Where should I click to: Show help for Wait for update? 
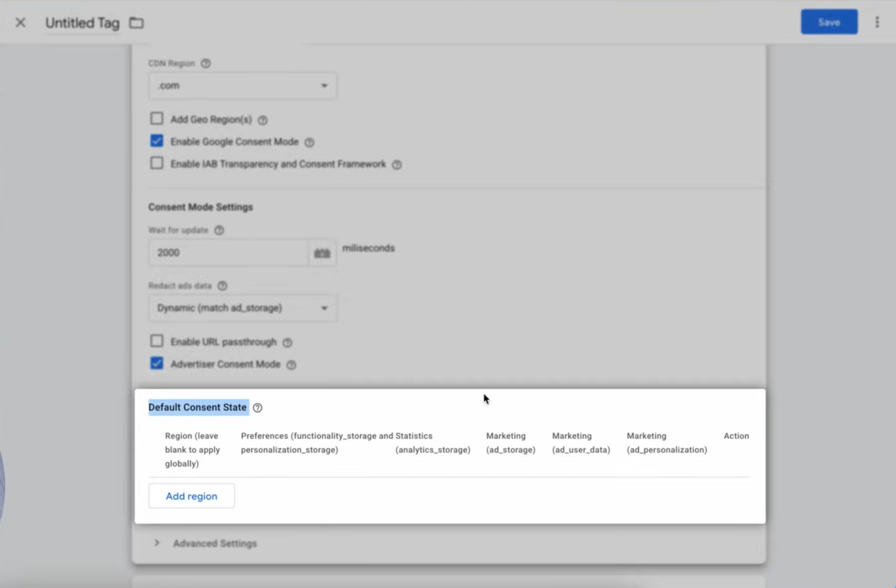(x=219, y=230)
